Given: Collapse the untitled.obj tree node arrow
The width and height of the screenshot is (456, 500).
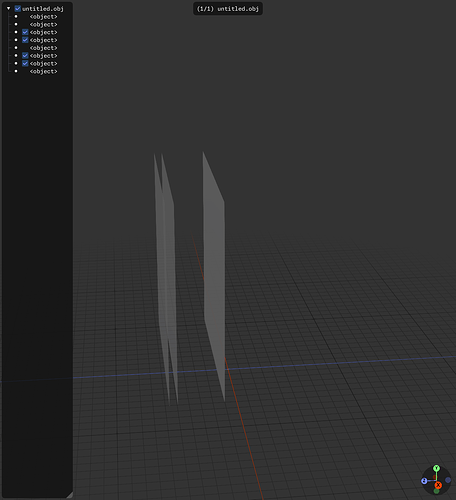Looking at the screenshot, I should pyautogui.click(x=9, y=9).
